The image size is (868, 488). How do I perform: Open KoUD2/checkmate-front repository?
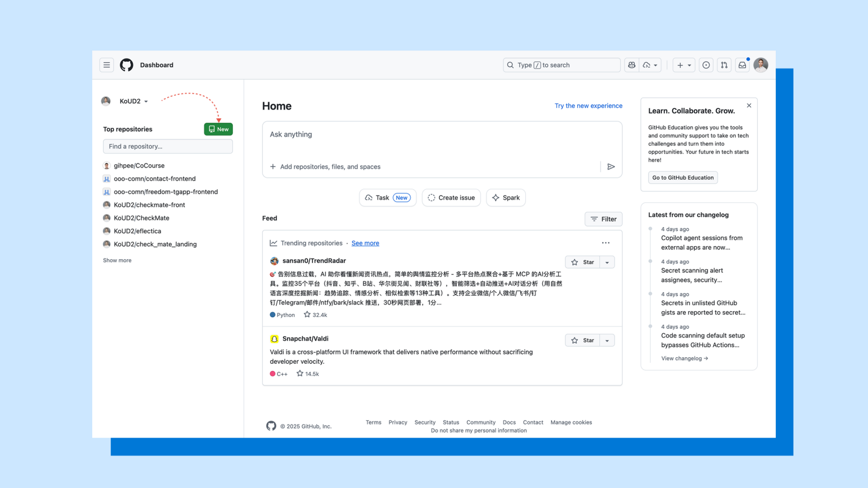[149, 205]
